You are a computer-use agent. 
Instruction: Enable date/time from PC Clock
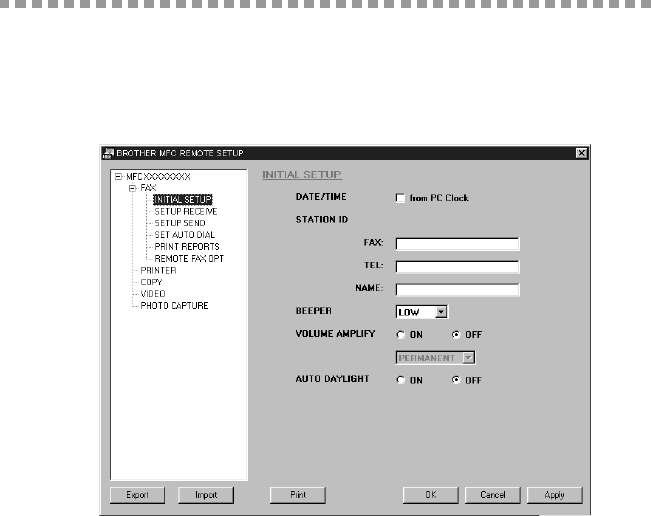click(400, 198)
